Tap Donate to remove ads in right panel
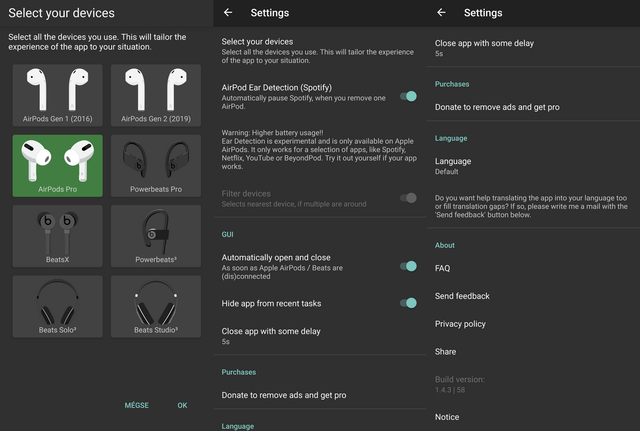This screenshot has width=640, height=431. point(533,107)
